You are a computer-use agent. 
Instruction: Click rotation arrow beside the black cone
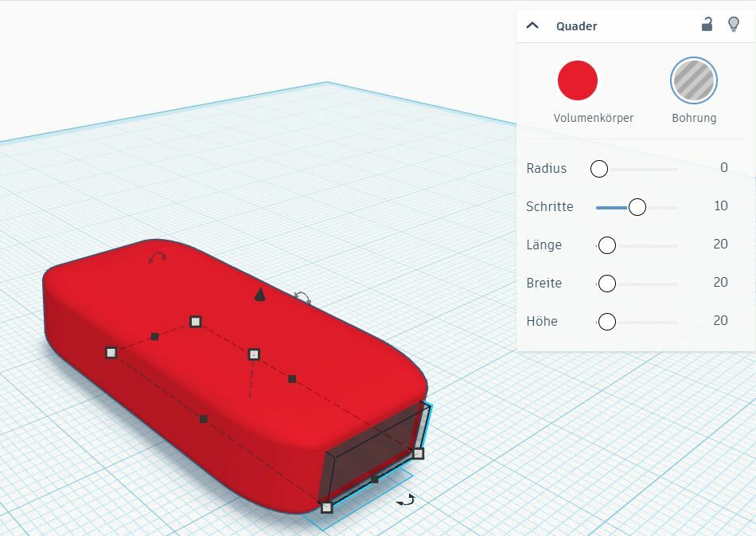[x=302, y=298]
